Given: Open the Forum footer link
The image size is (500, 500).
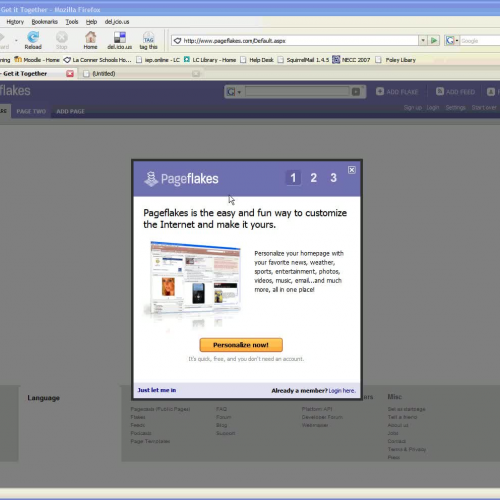Looking at the screenshot, I should [x=223, y=417].
